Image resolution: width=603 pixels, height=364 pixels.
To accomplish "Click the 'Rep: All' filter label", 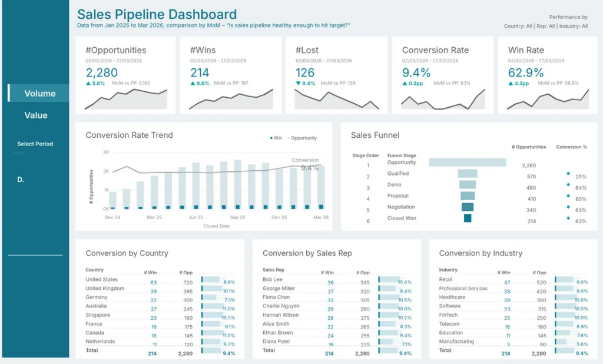I will point(546,26).
